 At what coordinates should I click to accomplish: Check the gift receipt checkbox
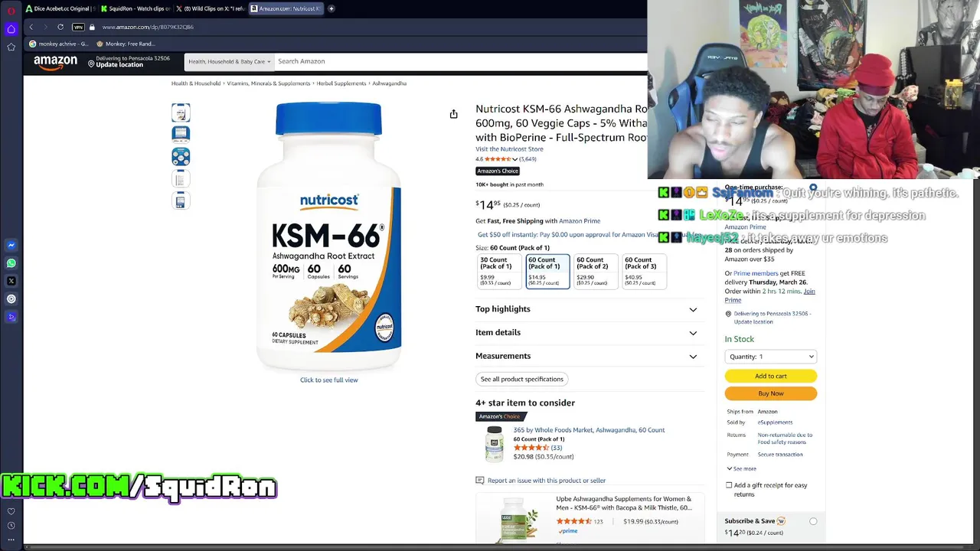(x=729, y=485)
